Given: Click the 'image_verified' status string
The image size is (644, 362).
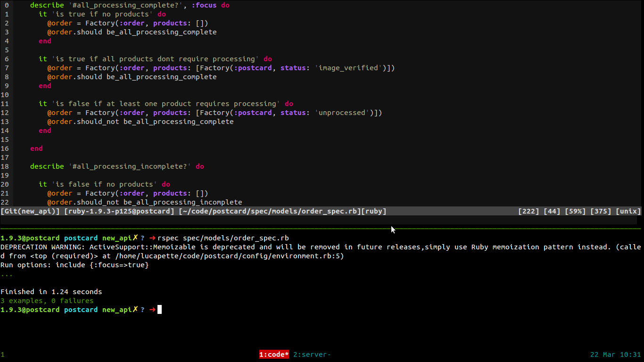Looking at the screenshot, I should coord(348,68).
